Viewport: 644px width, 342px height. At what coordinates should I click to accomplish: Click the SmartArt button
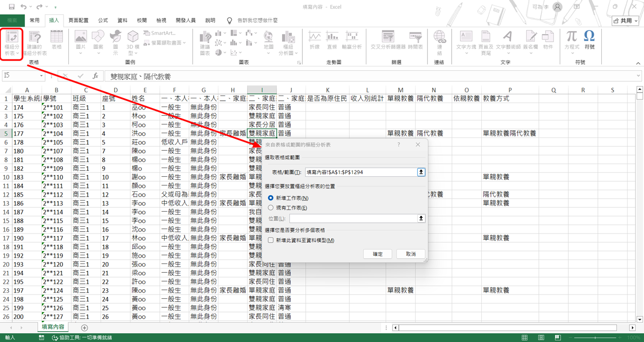(x=159, y=33)
